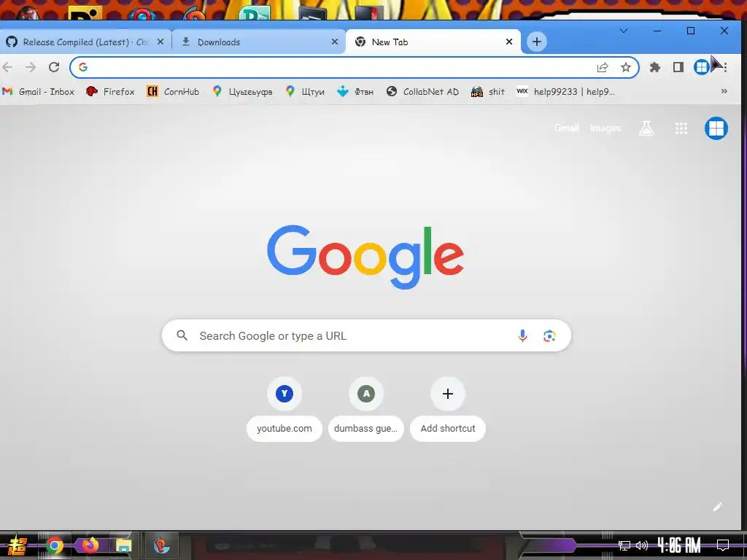747x560 pixels.
Task: Start voice search with microphone icon
Action: (522, 335)
